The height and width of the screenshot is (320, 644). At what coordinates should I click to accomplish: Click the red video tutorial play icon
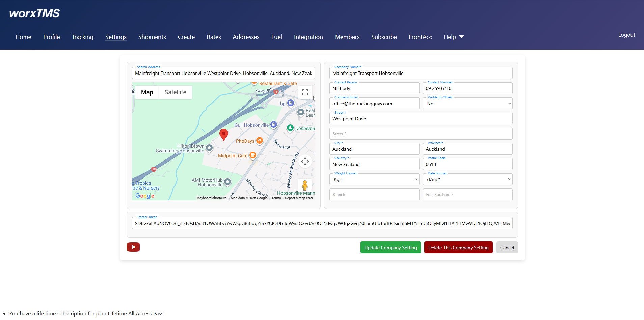pos(133,247)
